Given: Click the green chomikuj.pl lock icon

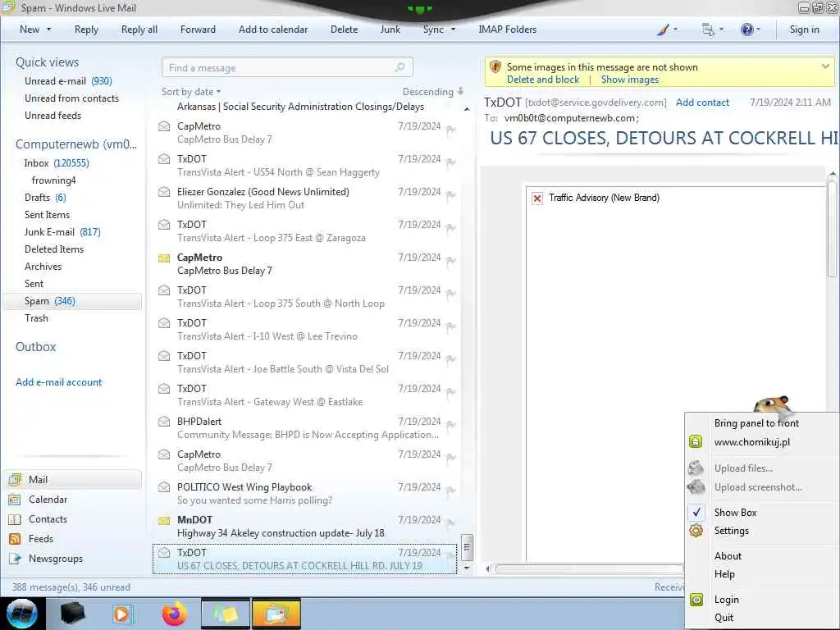Looking at the screenshot, I should click(696, 442).
